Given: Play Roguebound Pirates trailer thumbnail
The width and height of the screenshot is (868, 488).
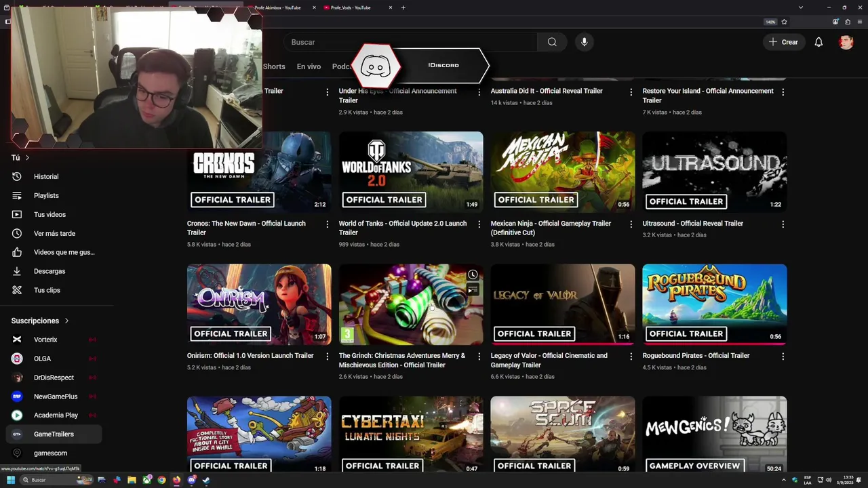Looking at the screenshot, I should 715,304.
